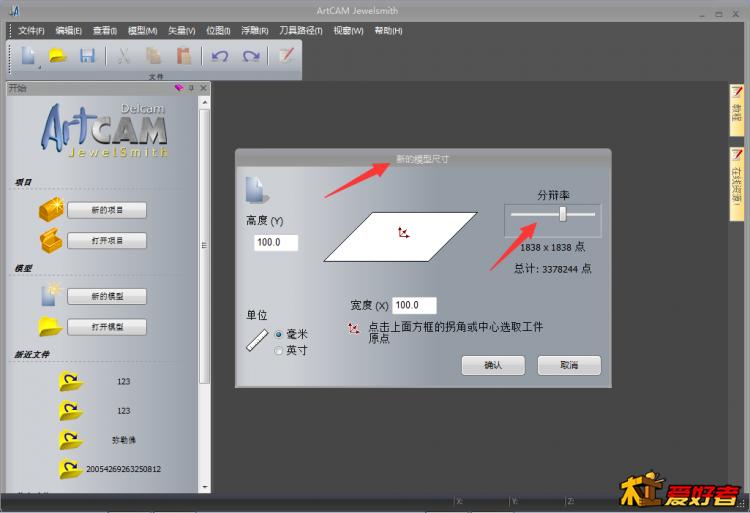Click the Paste clipboard icon
Image resolution: width=750 pixels, height=513 pixels.
point(184,56)
